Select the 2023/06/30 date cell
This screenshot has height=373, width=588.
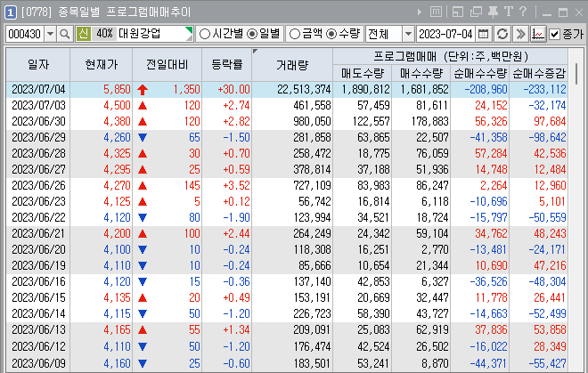click(38, 121)
